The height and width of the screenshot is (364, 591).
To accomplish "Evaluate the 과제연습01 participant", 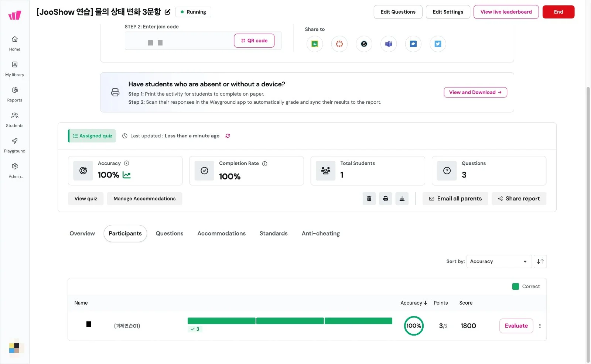I will 516,326.
